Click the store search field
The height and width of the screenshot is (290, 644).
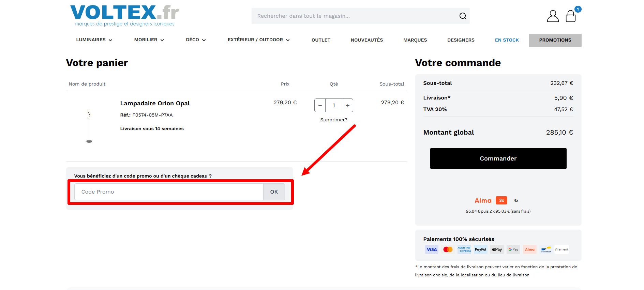(x=360, y=16)
